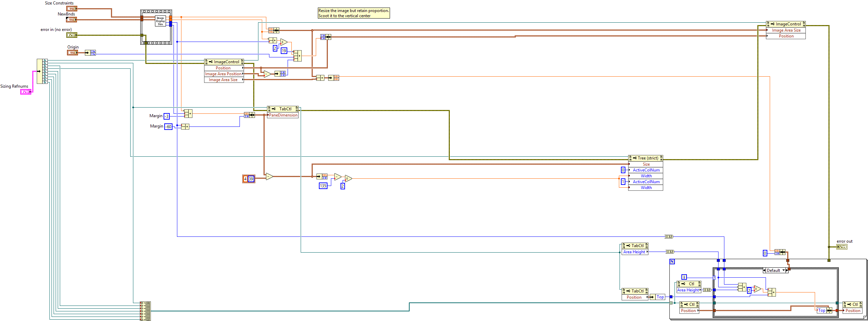Click the Tree (strict) property node header
This screenshot has width=868, height=321.
click(x=645, y=158)
